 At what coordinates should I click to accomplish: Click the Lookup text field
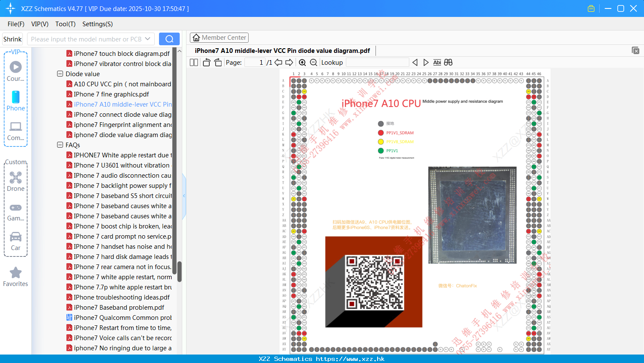click(378, 62)
